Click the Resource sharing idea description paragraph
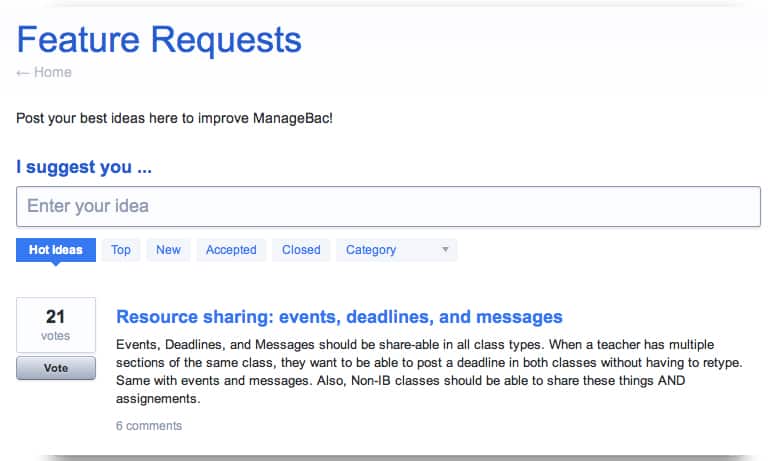Screen dimensions: 768x461 click(x=429, y=371)
